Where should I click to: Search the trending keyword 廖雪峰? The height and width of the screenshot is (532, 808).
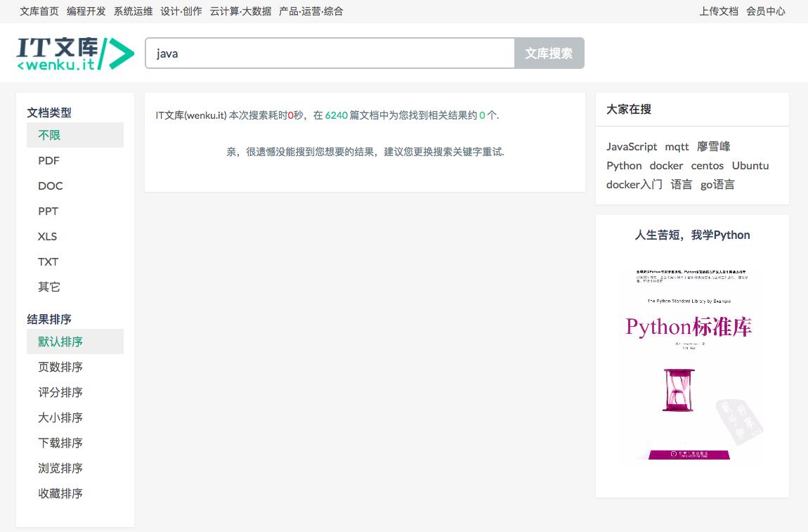tap(712, 146)
